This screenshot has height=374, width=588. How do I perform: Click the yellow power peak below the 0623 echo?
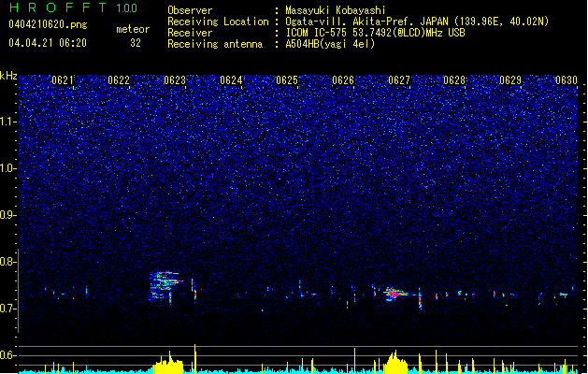click(169, 363)
